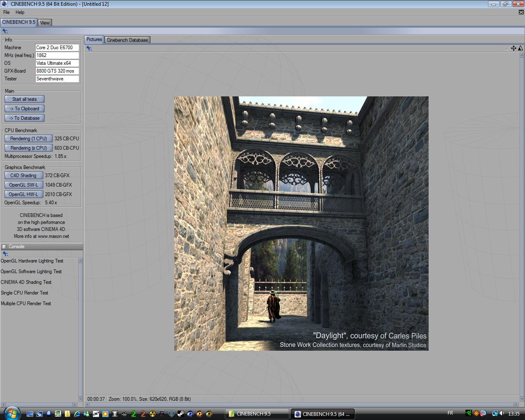Click the Alienware head icon in quick launch
The height and width of the screenshot is (420, 525).
click(114, 414)
